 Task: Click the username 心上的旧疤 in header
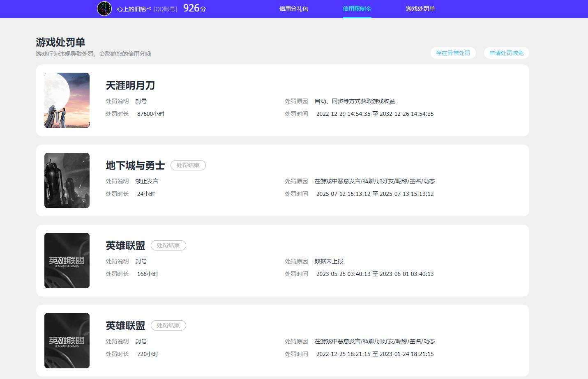134,9
